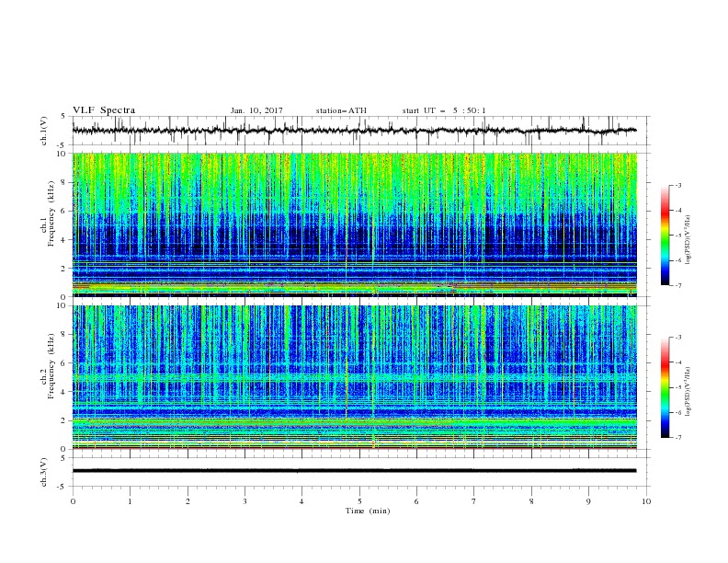Click the "2" minute tick on time axis

(188, 501)
